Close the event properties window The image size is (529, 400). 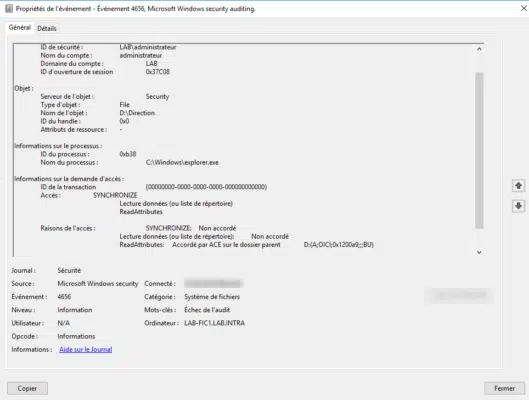(x=524, y=8)
